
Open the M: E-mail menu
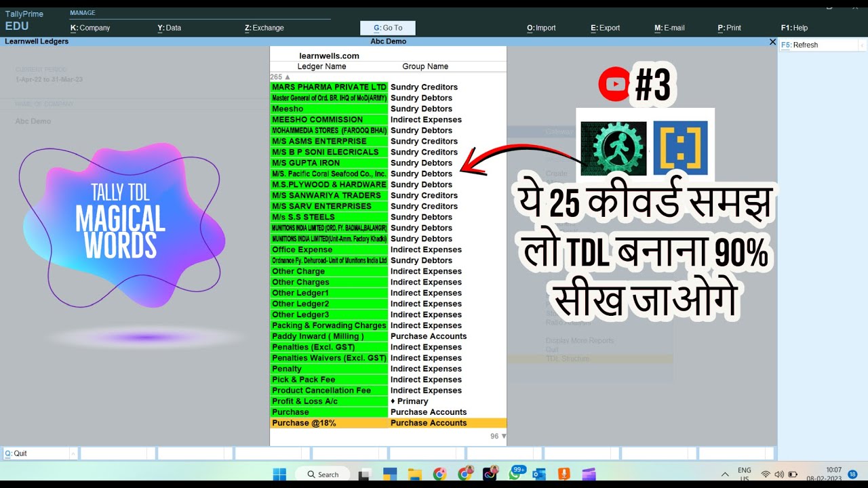(669, 28)
